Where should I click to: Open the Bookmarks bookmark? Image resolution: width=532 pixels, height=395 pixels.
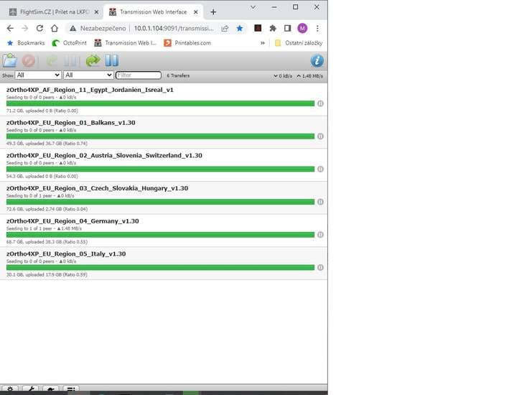click(26, 43)
